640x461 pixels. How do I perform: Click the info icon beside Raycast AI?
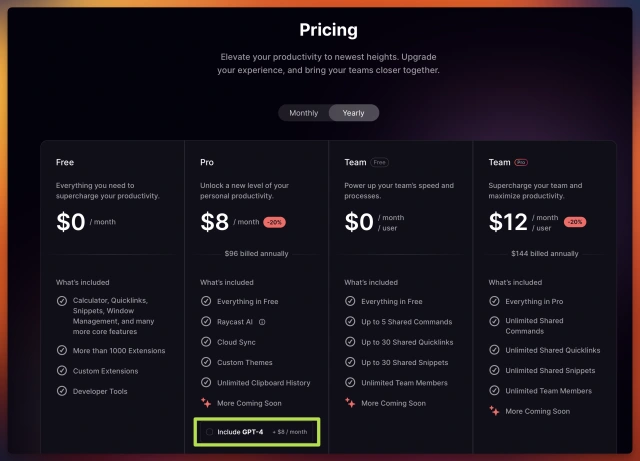click(x=262, y=322)
